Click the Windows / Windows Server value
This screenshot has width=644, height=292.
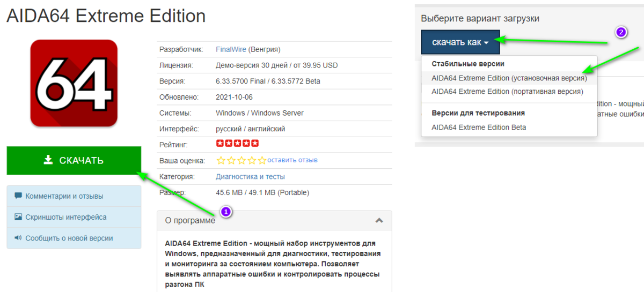(260, 113)
